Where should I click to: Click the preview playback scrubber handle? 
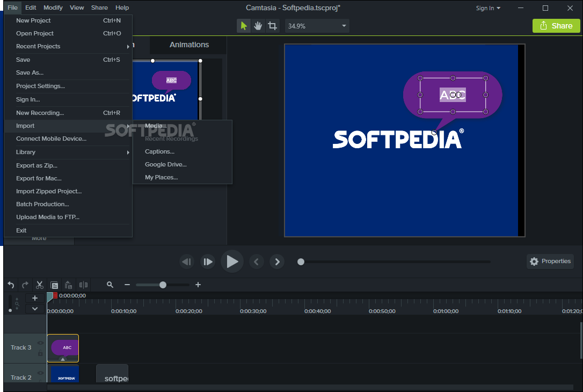click(x=301, y=262)
